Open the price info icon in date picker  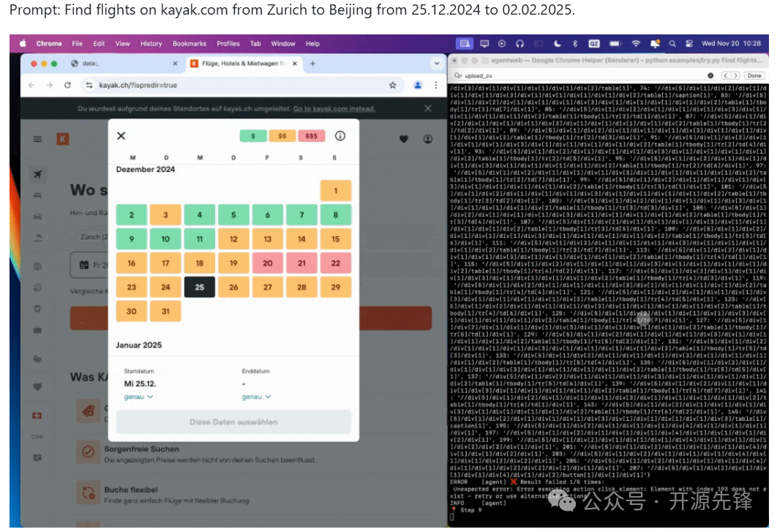[339, 136]
